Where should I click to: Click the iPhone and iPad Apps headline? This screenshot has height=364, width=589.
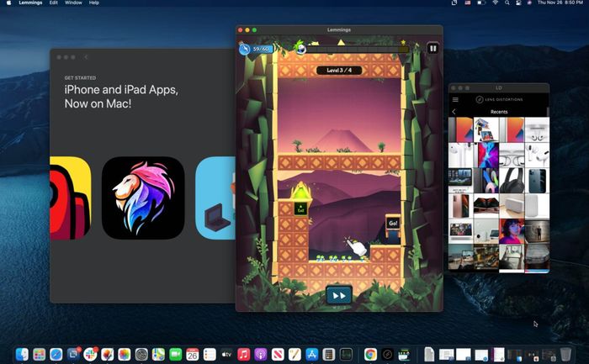click(121, 97)
